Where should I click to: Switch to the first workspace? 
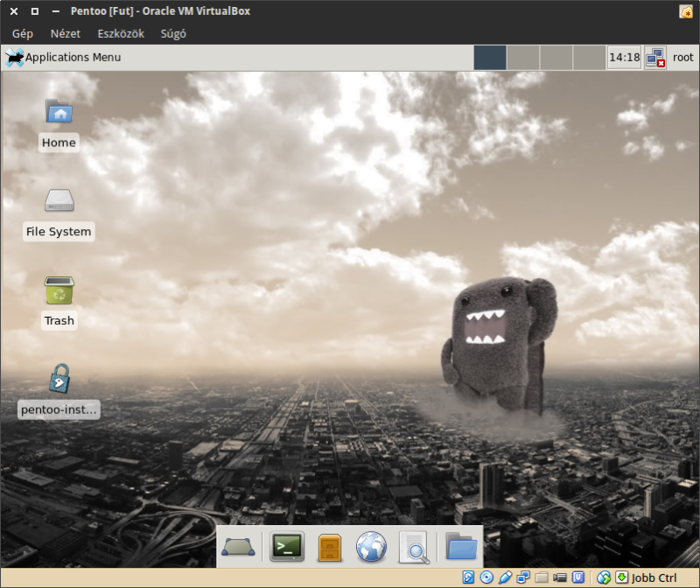pos(490,58)
